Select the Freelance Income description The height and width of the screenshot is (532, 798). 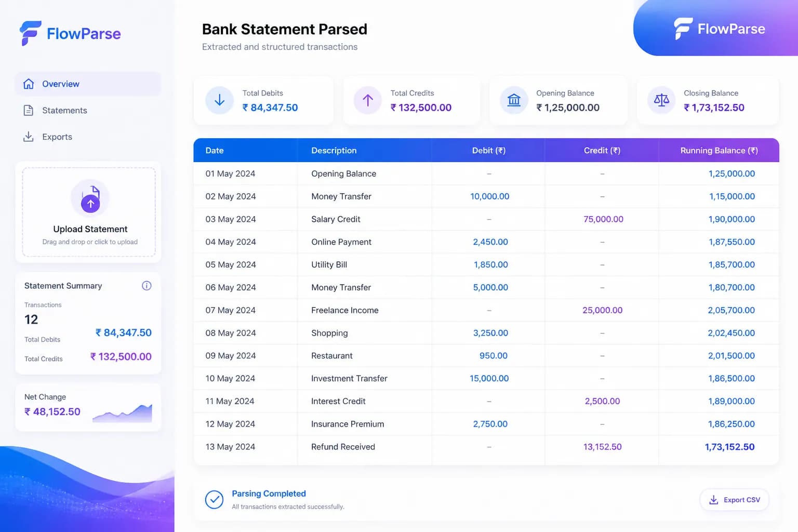(345, 310)
